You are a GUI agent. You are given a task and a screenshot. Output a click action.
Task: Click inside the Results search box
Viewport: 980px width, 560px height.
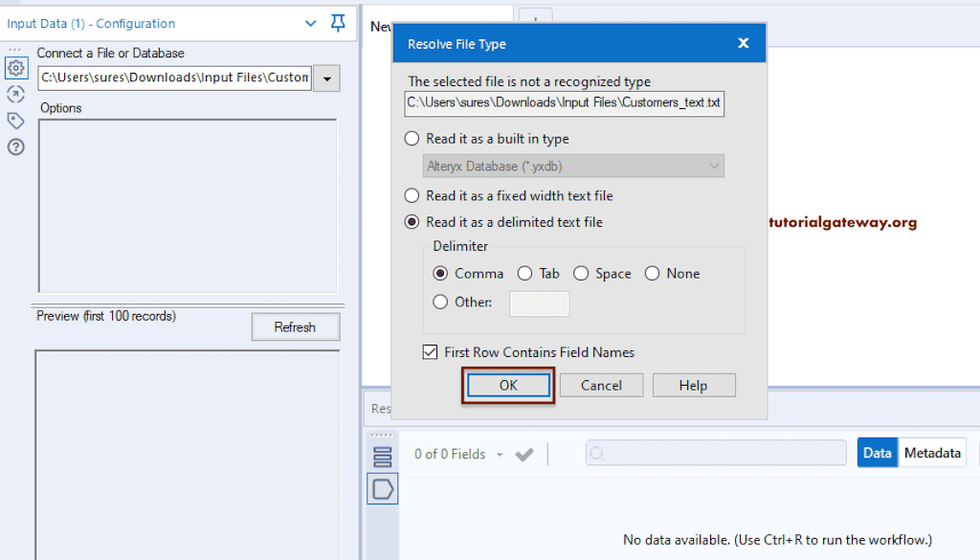pyautogui.click(x=715, y=453)
